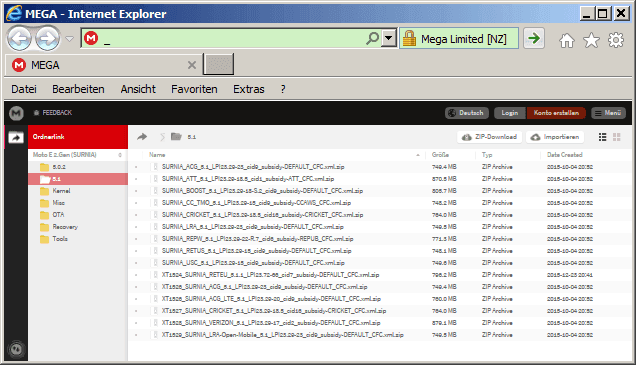Viewport: 636px width, 365px height.
Task: Open the Extras menu
Action: (x=249, y=89)
